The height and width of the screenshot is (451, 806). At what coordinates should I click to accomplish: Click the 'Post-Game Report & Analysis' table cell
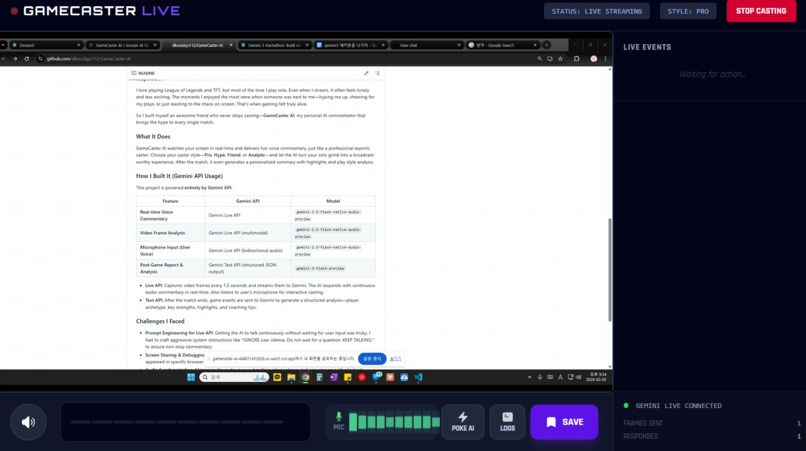171,268
